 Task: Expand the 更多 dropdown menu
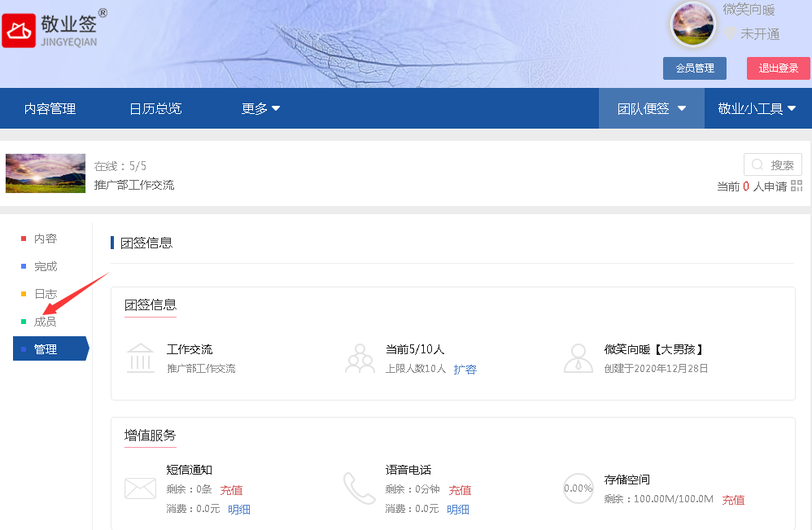260,108
